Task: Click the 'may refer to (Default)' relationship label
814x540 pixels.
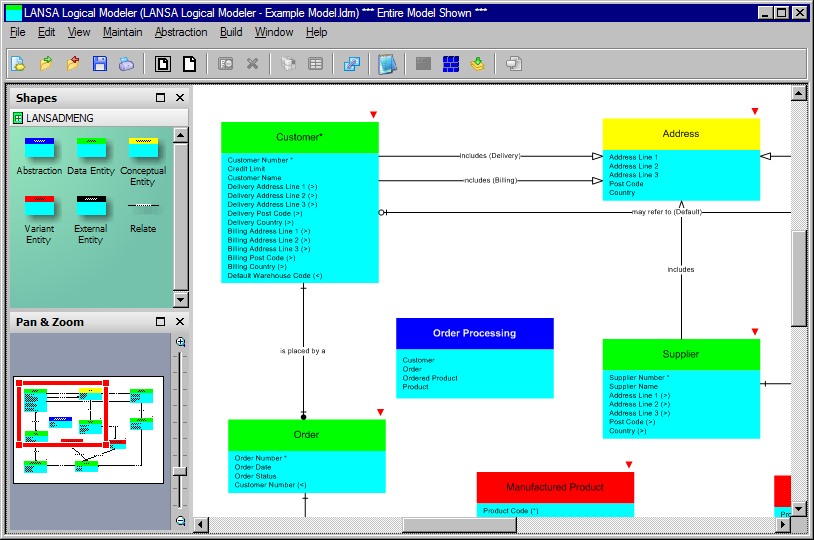Action: (667, 212)
